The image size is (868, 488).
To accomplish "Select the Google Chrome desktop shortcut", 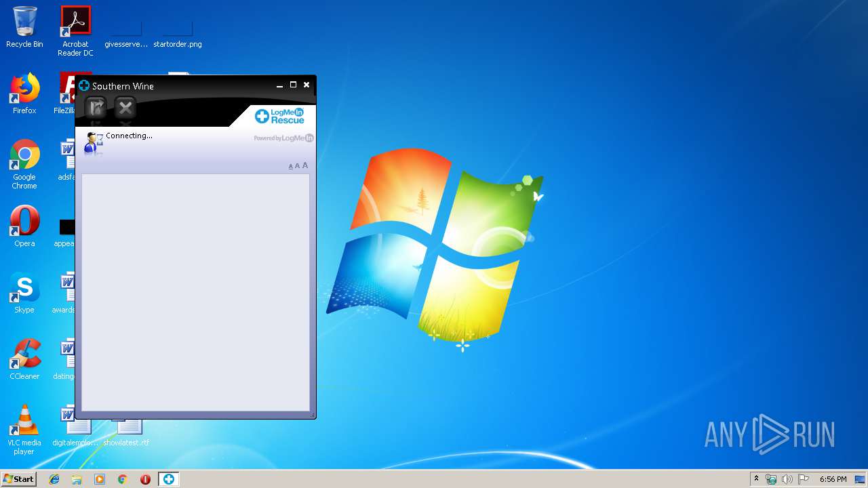I will tap(24, 164).
